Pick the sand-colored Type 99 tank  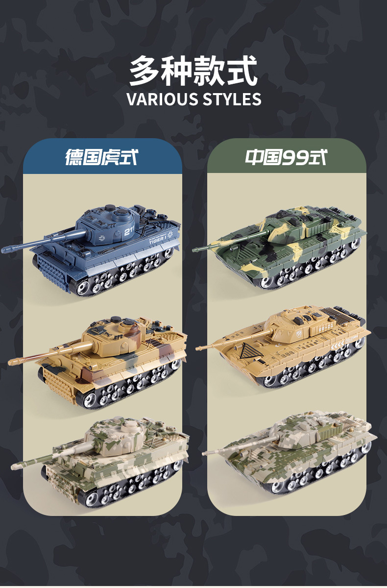click(283, 346)
